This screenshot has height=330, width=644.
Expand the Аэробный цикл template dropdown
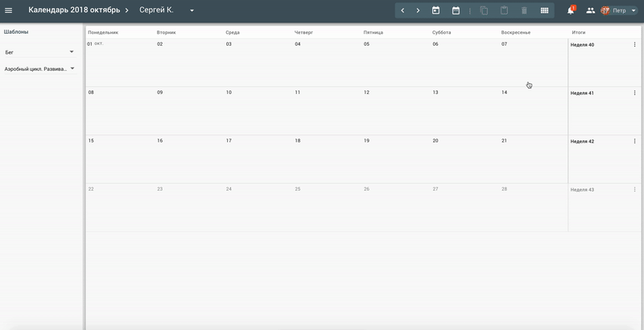click(x=72, y=68)
